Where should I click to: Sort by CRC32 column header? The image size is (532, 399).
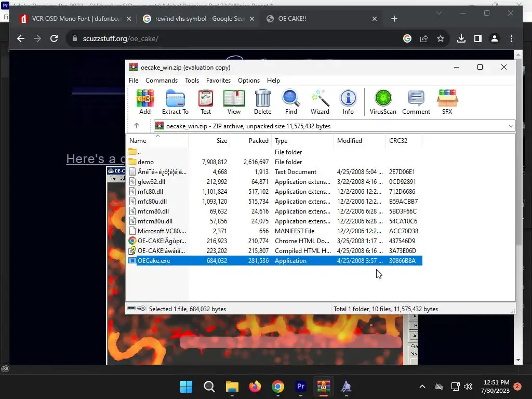(404, 140)
